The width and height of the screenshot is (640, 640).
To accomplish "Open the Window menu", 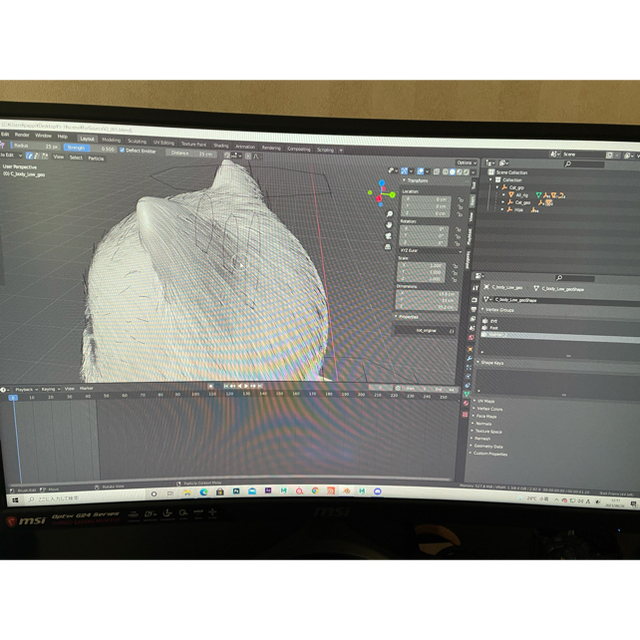I will click(43, 136).
